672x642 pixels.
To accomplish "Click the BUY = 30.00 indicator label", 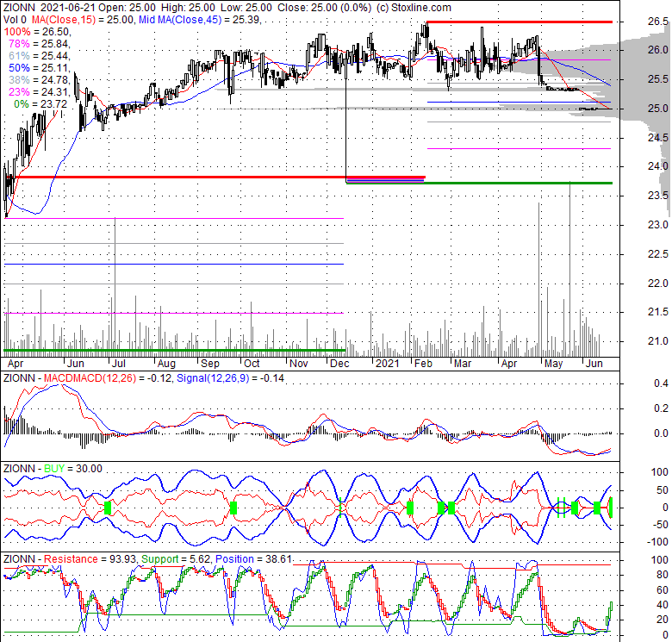I will [73, 469].
